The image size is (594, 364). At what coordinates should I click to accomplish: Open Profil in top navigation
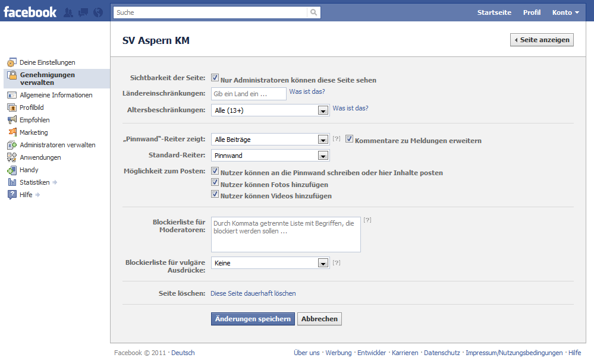[532, 12]
